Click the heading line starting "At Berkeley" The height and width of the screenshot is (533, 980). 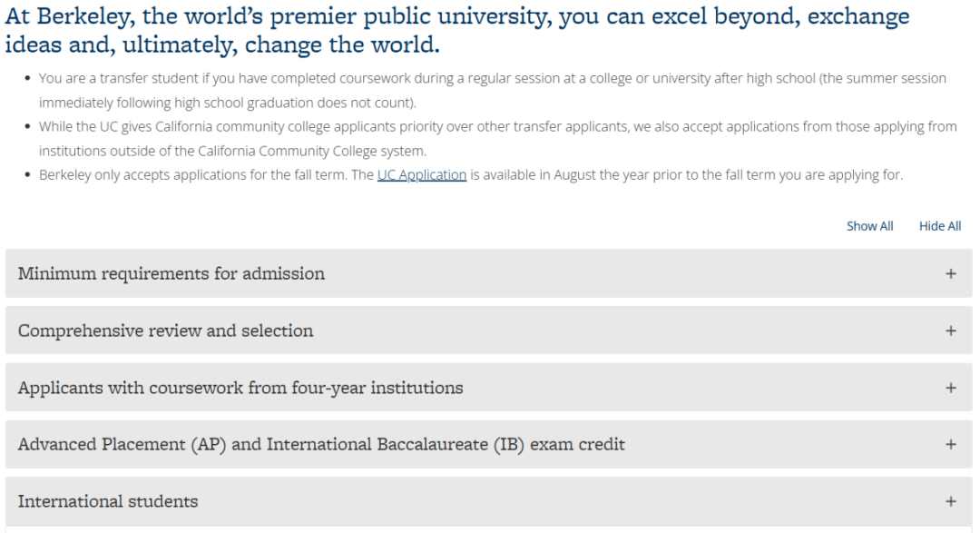coord(457,17)
